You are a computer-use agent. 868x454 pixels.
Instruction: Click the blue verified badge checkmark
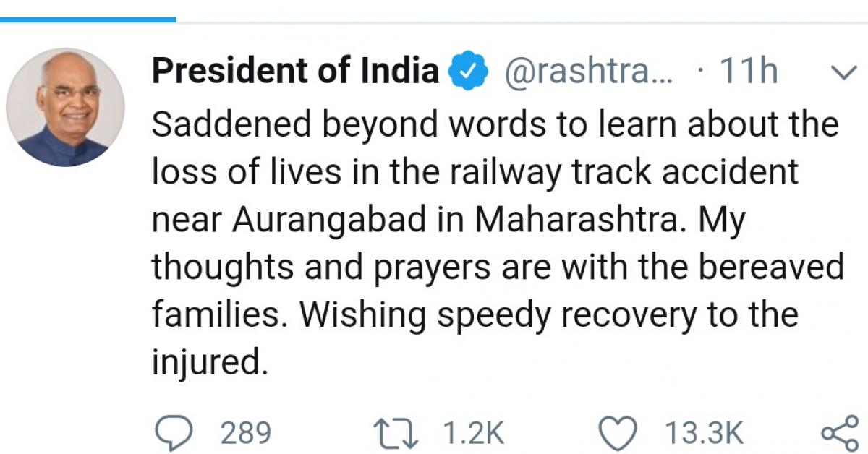468,70
